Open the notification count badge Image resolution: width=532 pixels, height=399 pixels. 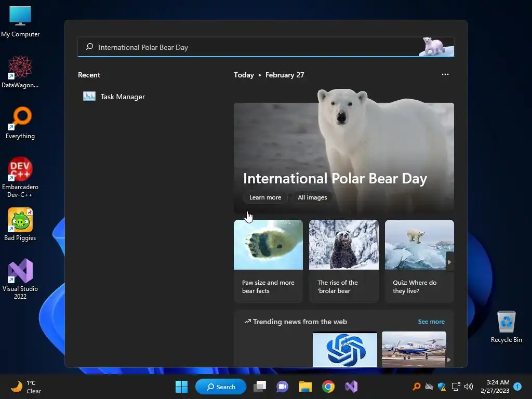(517, 387)
